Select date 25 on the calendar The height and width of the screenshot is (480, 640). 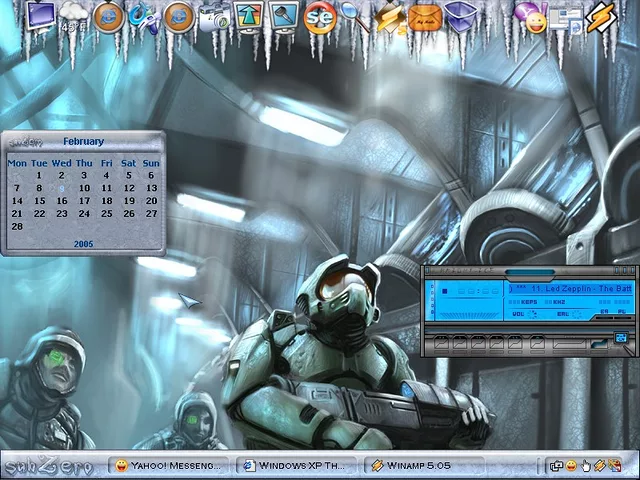107,213
